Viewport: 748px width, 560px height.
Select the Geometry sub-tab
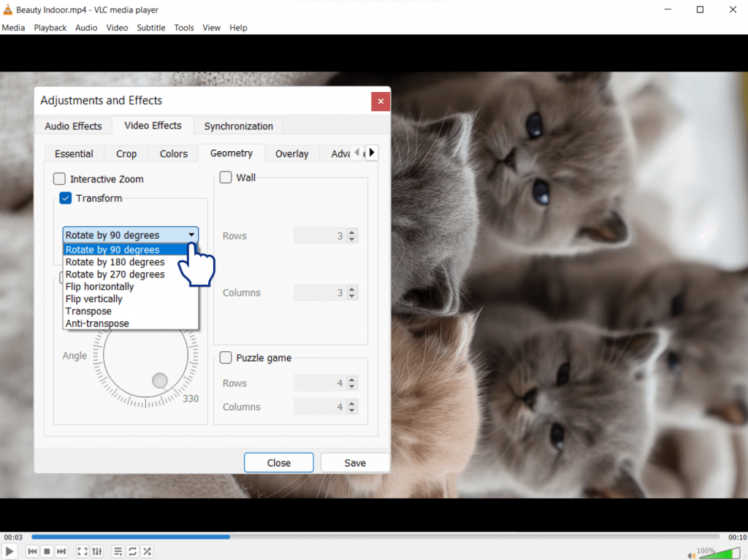(x=232, y=153)
